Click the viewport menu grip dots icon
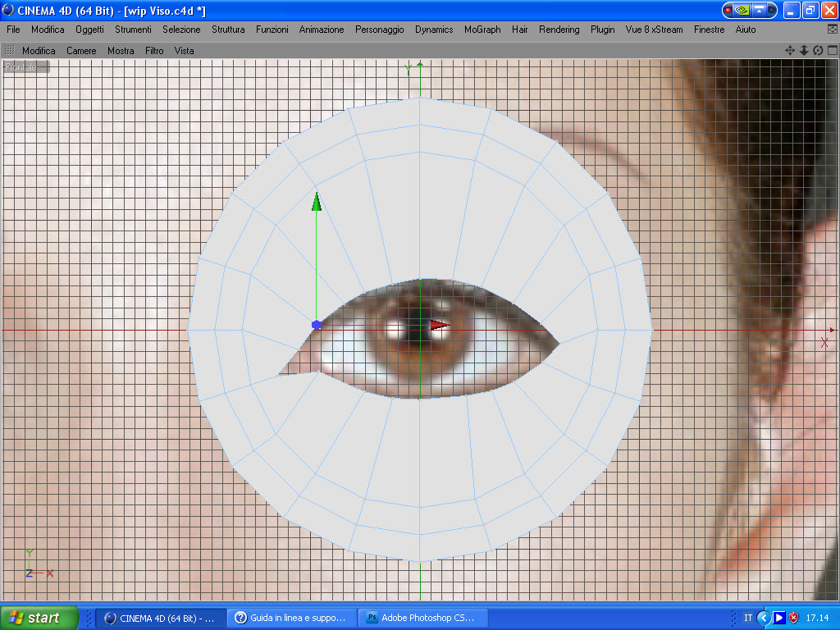 [10, 50]
